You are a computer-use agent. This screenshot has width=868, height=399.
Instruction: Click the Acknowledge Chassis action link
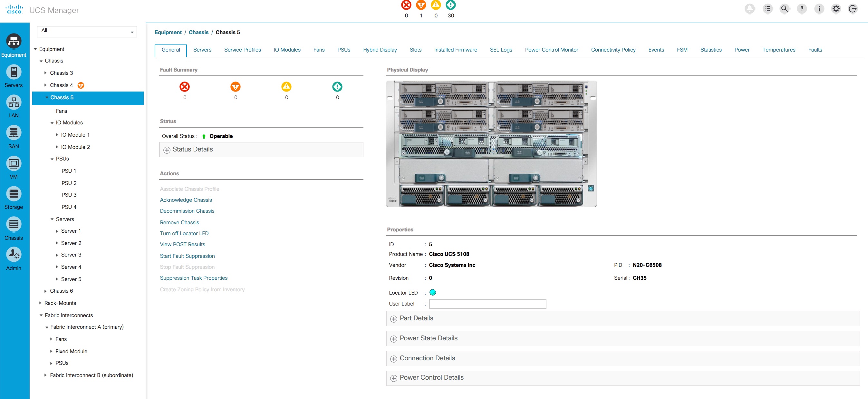186,200
